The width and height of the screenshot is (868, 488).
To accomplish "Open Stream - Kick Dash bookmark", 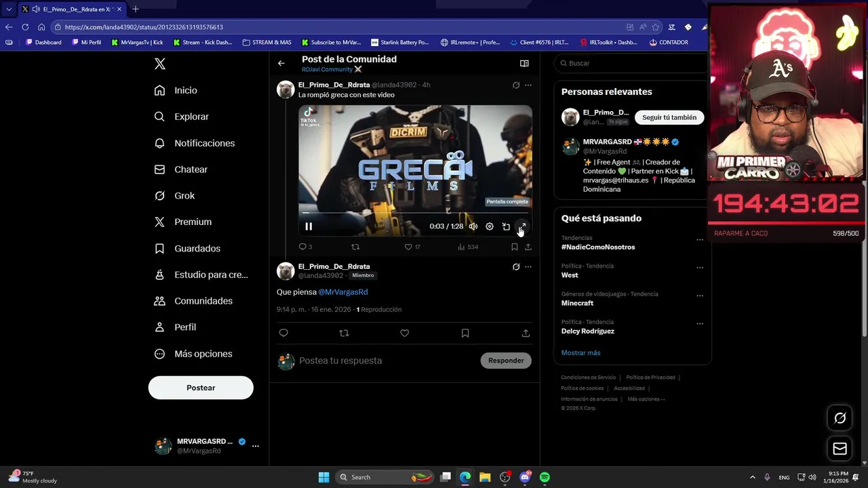I will click(x=203, y=42).
